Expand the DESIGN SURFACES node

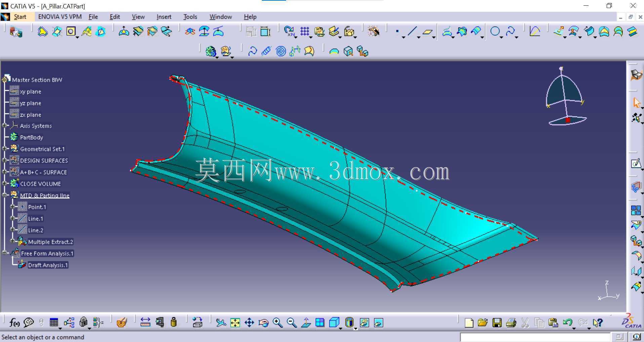coord(5,160)
